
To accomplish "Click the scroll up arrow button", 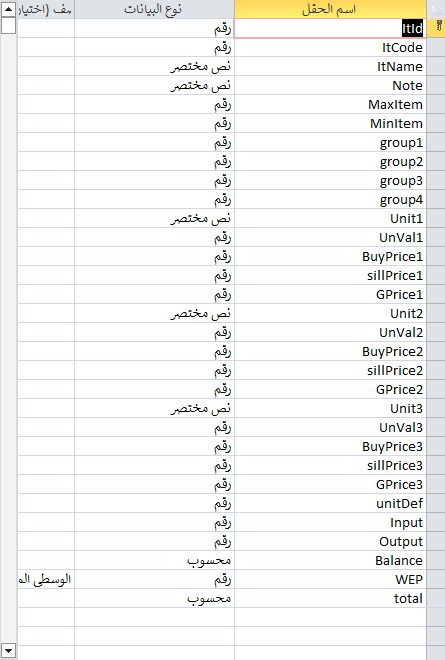I will coord(8,9).
